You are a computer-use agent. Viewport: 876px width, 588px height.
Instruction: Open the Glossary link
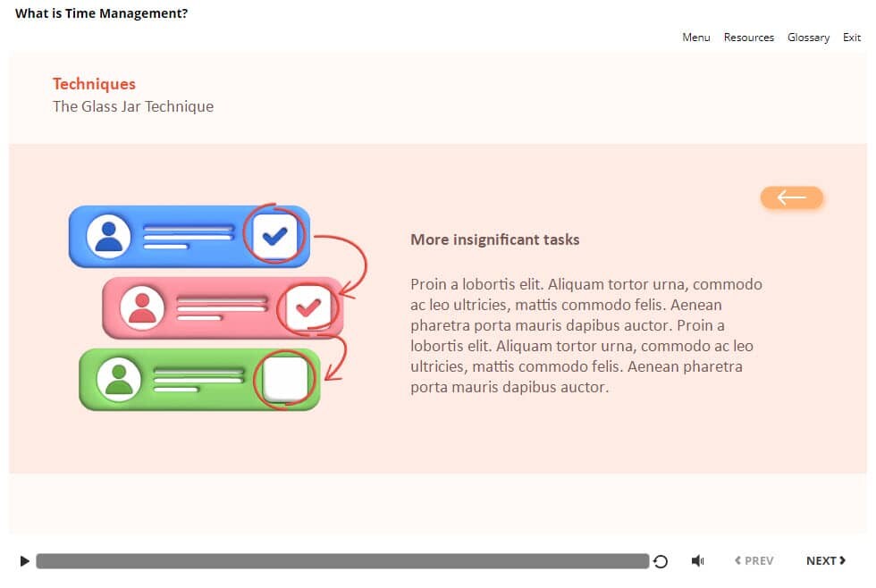coord(808,38)
